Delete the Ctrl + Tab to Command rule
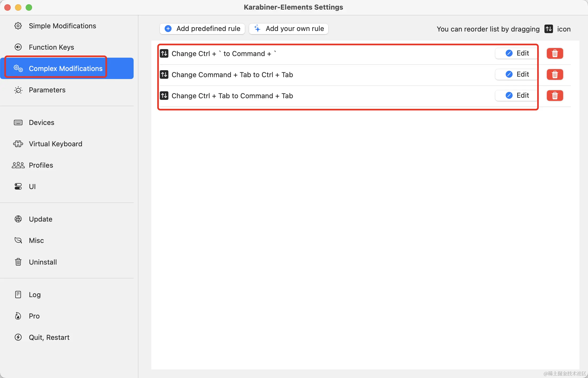The height and width of the screenshot is (378, 588). tap(555, 96)
